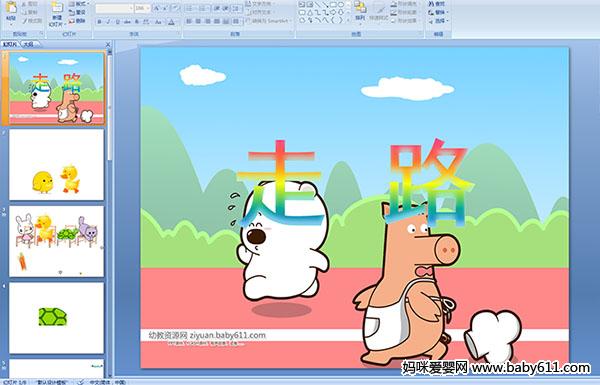Click the spell check icon in status bar
600x385 pixels.
click(x=81, y=382)
